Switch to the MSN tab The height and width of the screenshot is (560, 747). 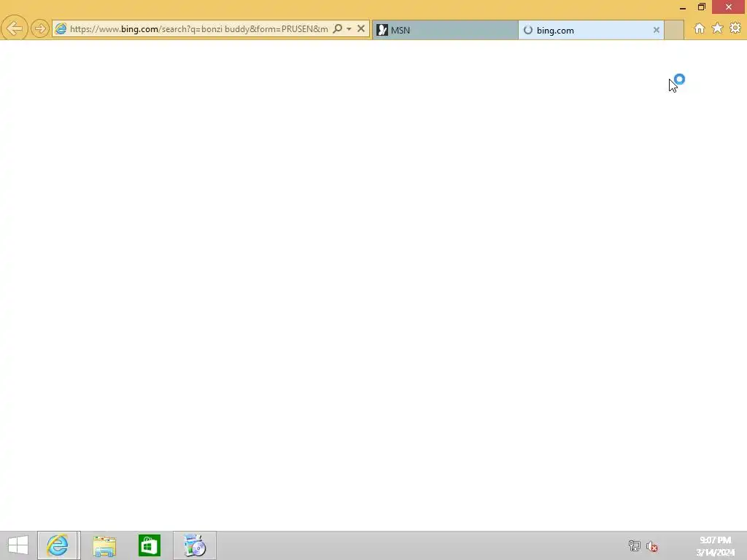click(445, 30)
